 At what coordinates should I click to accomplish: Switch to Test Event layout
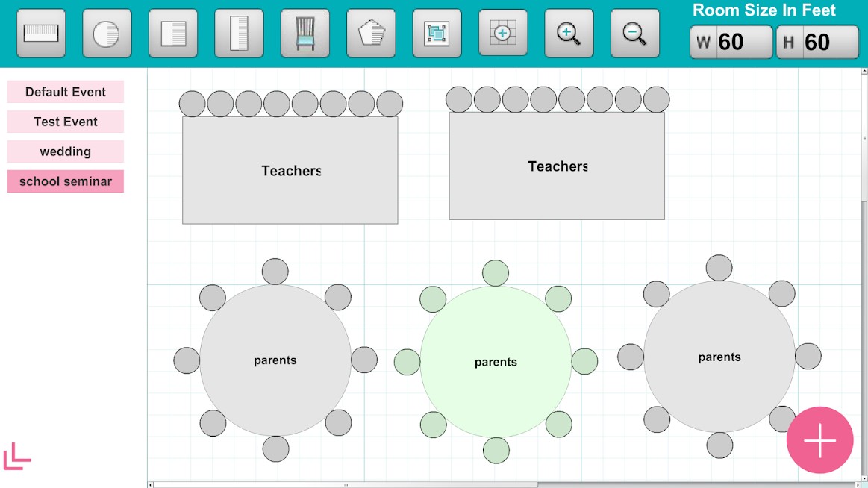coord(66,122)
